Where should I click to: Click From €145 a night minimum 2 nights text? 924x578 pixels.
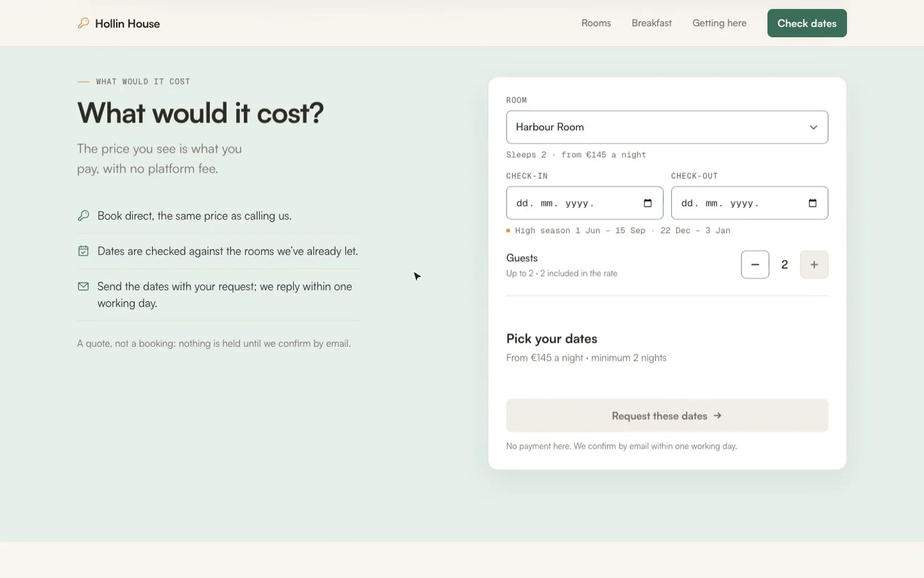586,358
